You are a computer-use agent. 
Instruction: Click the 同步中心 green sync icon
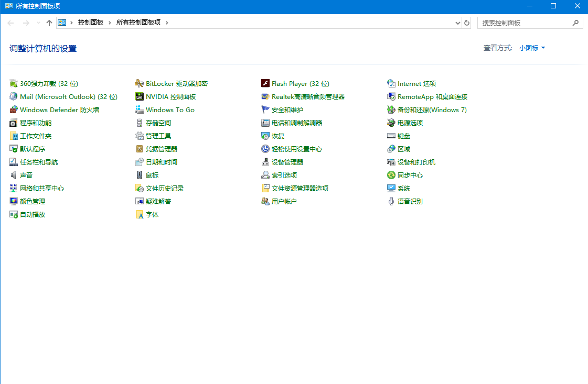pyautogui.click(x=391, y=175)
